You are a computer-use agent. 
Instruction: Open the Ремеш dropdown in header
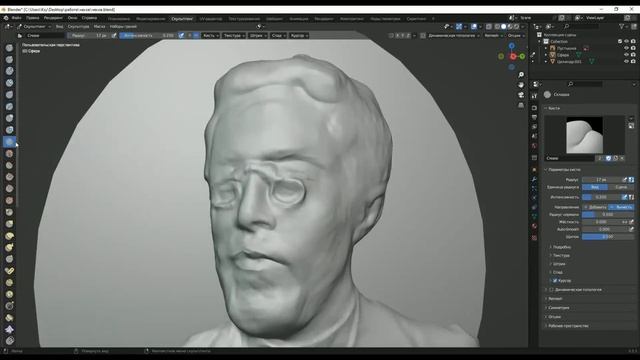(493, 36)
